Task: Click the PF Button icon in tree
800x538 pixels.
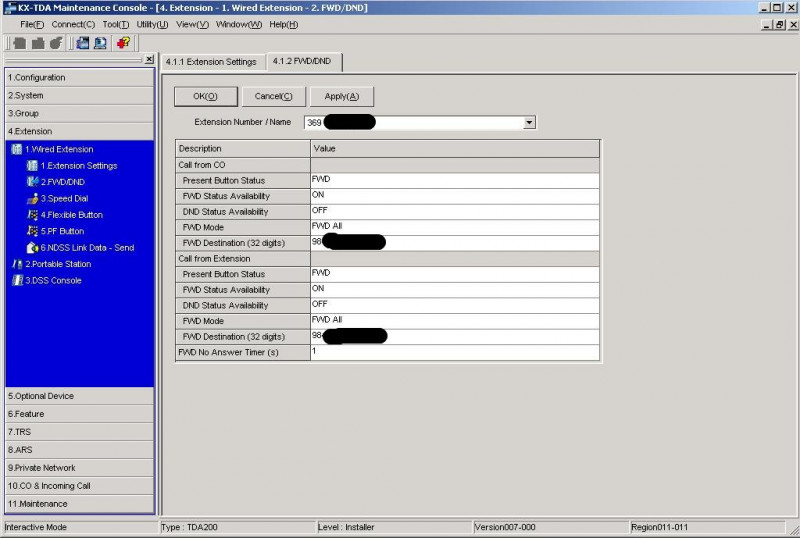Action: [x=32, y=231]
